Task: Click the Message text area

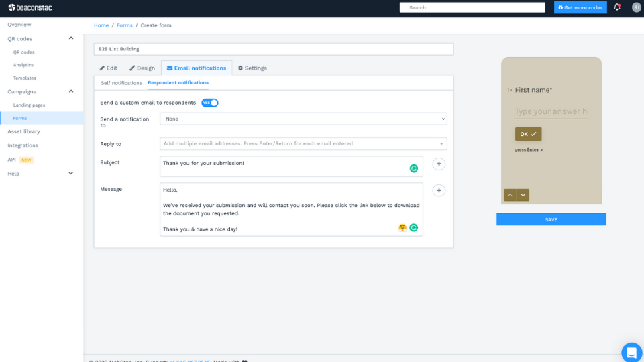Action: 291,209
